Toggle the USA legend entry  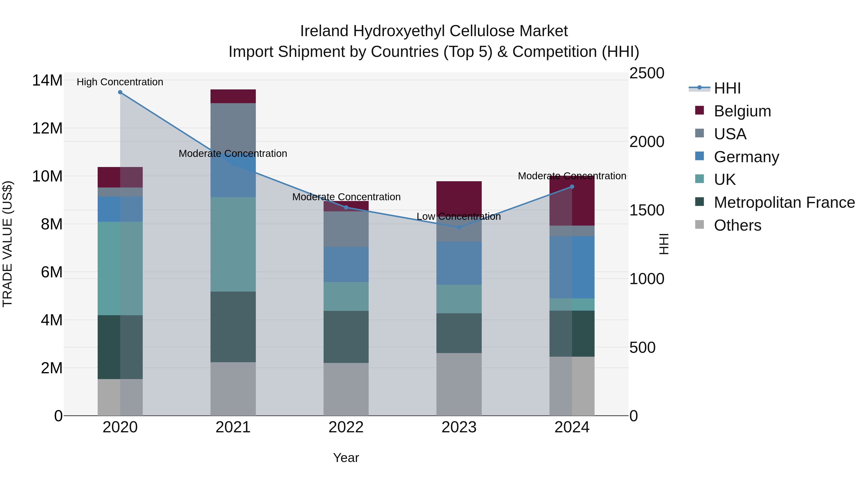[721, 134]
